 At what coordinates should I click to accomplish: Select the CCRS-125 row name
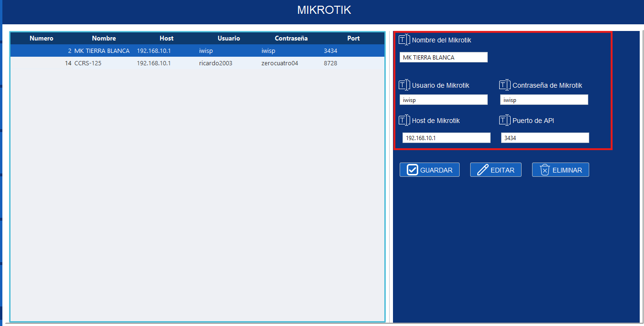(88, 63)
